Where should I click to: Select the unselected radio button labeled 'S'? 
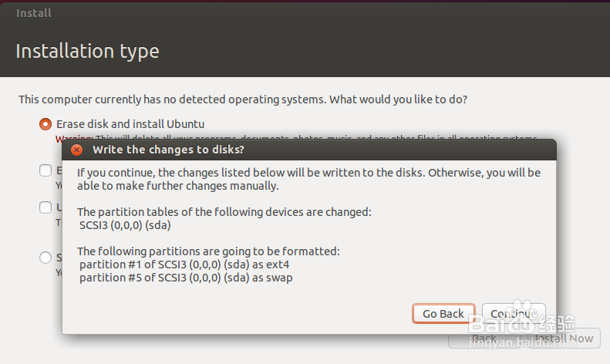45,258
